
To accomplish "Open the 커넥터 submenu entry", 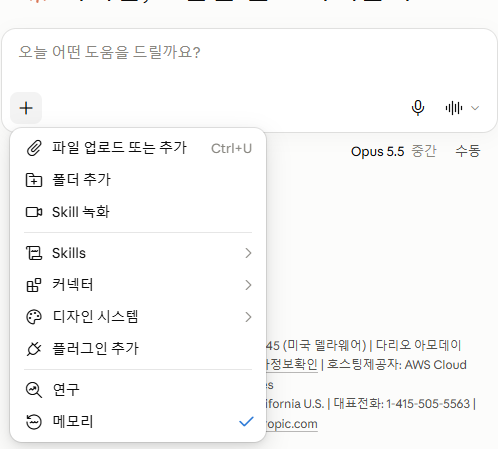I will (138, 285).
